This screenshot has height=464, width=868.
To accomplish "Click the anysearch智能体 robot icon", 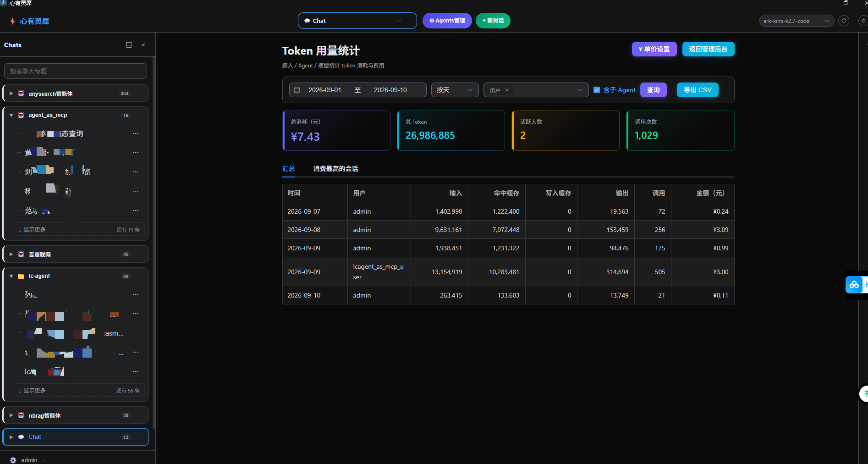I will (21, 94).
